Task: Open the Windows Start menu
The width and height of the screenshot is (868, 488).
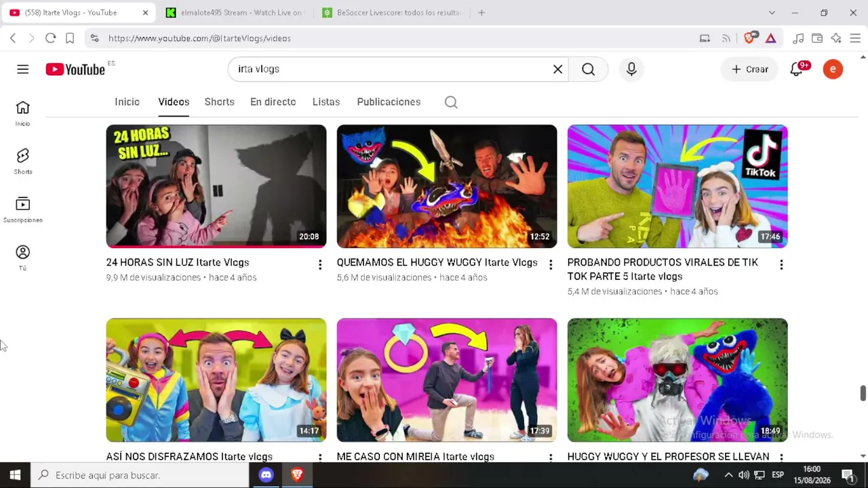Action: [15, 475]
